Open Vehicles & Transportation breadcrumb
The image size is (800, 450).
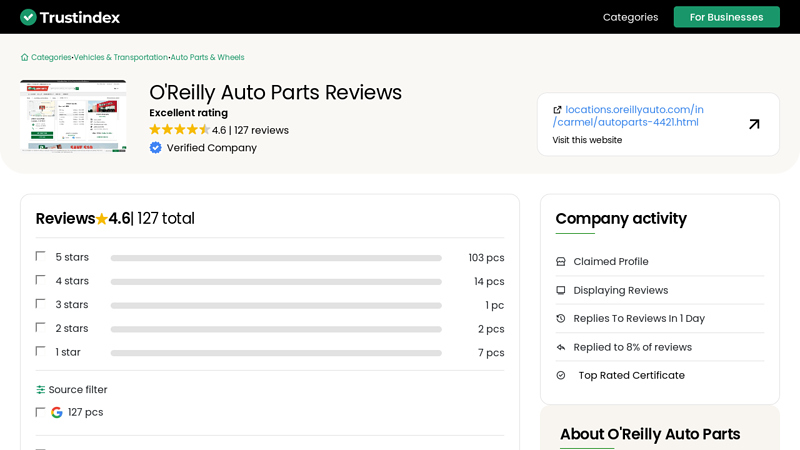coord(121,57)
